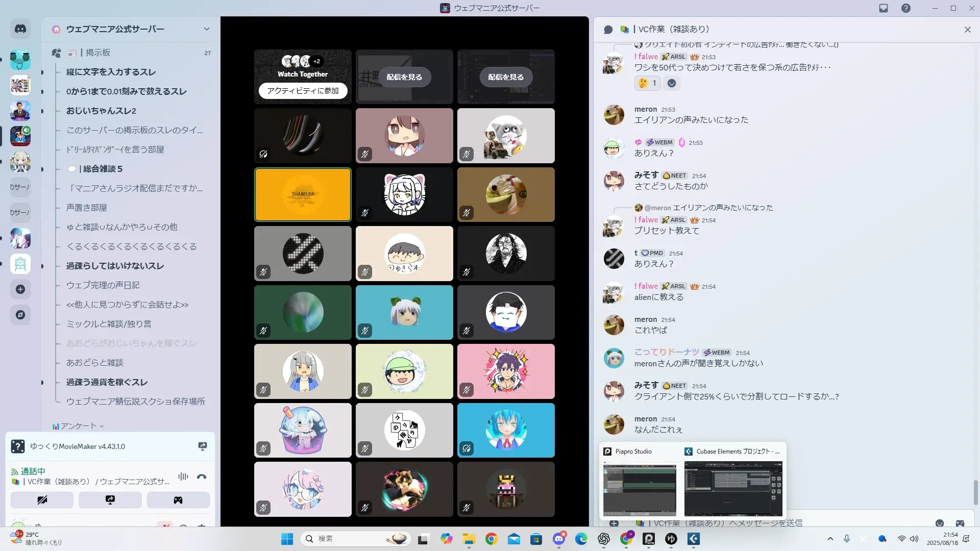
Task: Stream ゆっくりMovieMaker with screen icon
Action: point(203,446)
